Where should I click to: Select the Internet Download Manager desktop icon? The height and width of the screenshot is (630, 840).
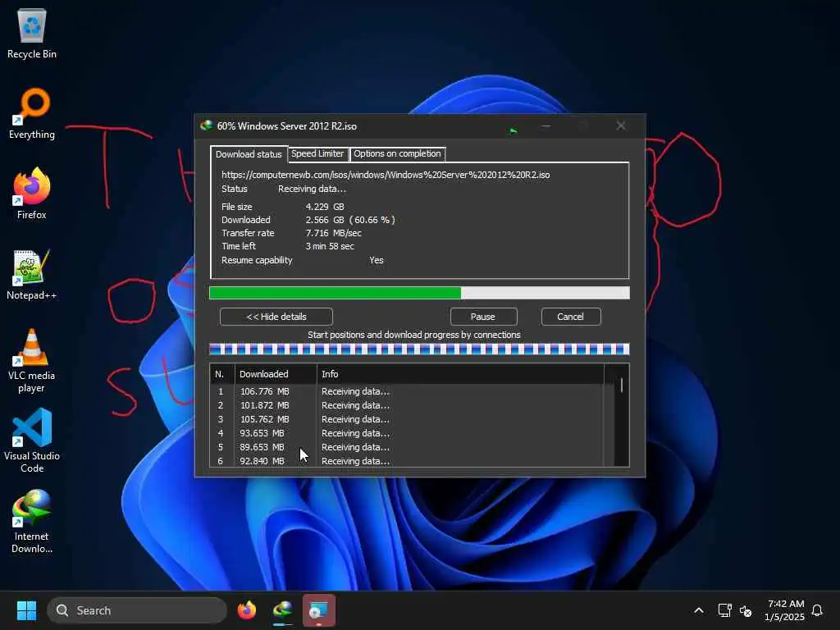pos(32,521)
